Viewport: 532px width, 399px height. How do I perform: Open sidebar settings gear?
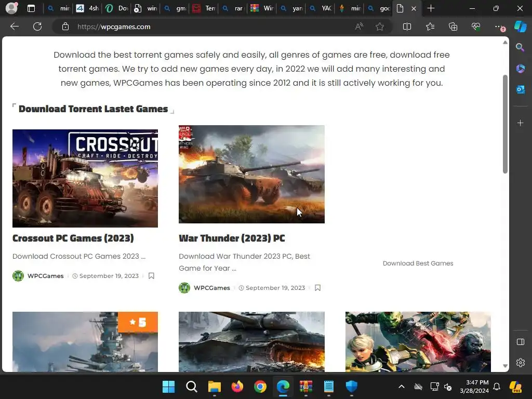[520, 363]
